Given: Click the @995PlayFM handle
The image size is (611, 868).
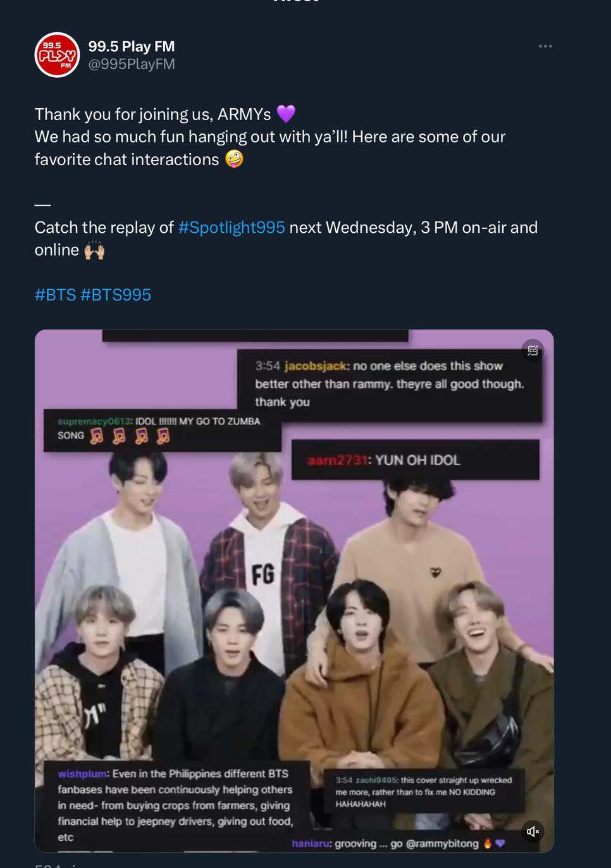Looking at the screenshot, I should 132,64.
